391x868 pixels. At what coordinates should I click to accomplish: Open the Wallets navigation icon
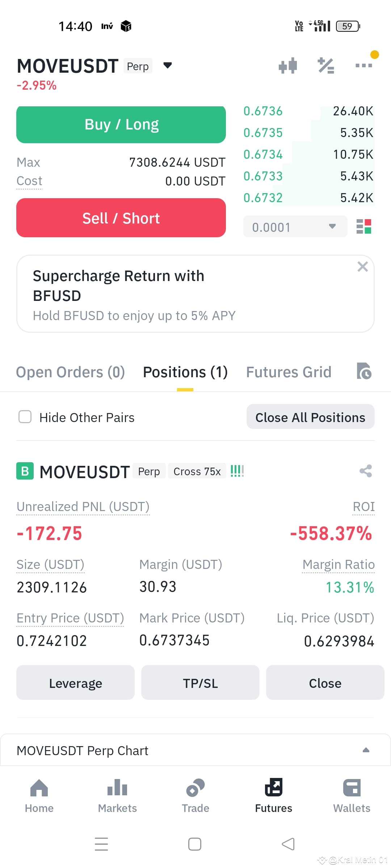(x=352, y=788)
